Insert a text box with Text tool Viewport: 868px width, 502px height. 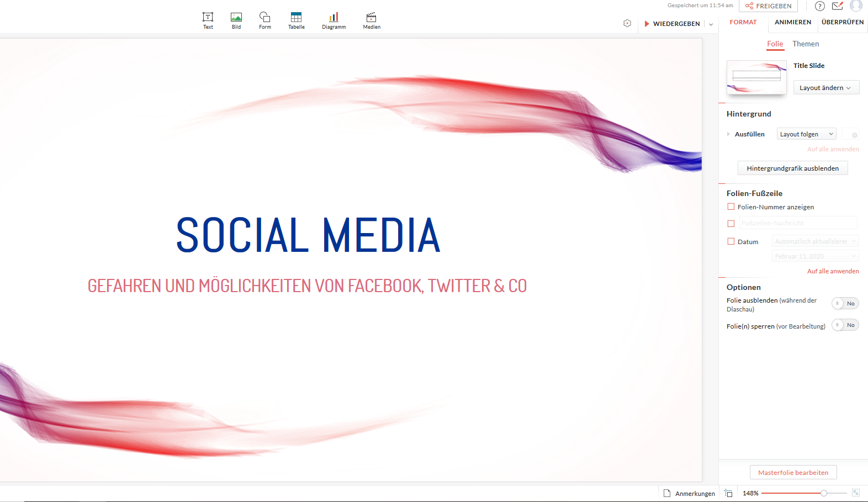point(208,20)
